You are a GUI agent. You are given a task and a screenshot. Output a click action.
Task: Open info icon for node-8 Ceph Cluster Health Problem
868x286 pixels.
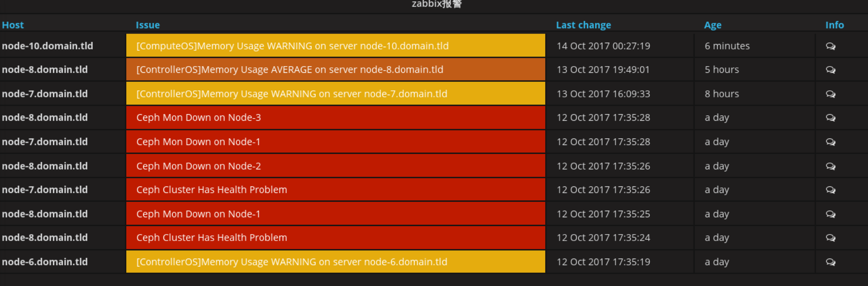tap(830, 238)
